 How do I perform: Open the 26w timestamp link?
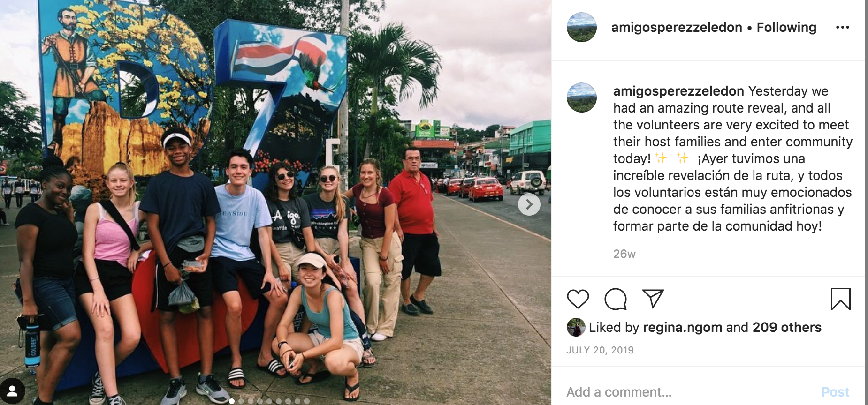point(624,254)
